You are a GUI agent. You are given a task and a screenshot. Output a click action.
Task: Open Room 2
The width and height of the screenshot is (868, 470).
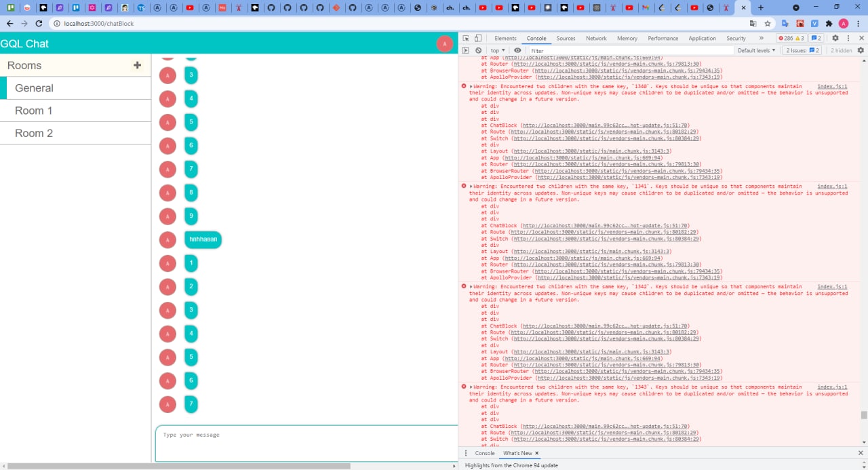pos(75,133)
